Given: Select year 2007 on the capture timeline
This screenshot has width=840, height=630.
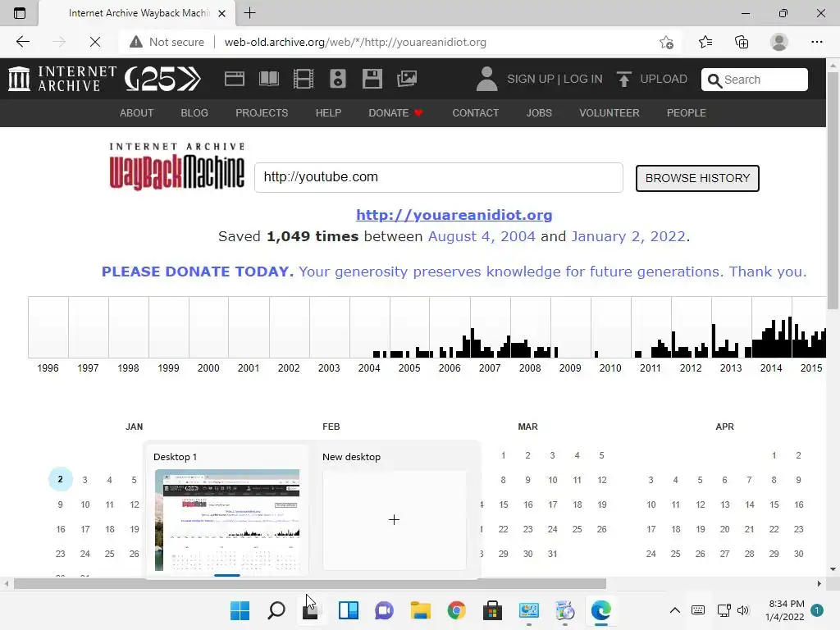Looking at the screenshot, I should (x=490, y=368).
